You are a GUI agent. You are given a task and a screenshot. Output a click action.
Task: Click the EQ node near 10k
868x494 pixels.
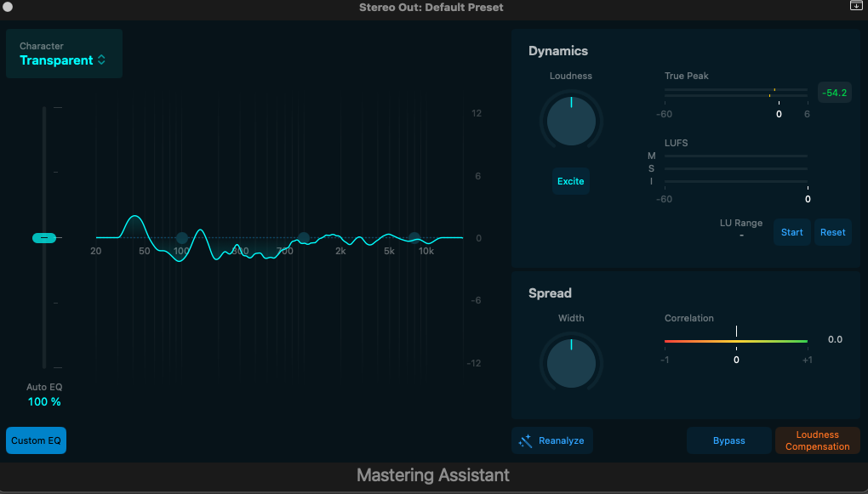(x=414, y=238)
